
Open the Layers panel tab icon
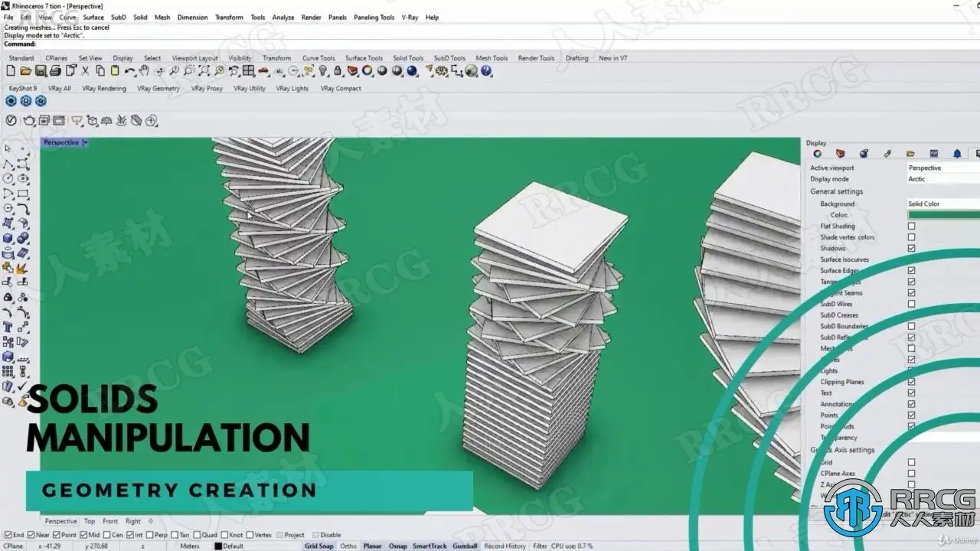coord(841,154)
